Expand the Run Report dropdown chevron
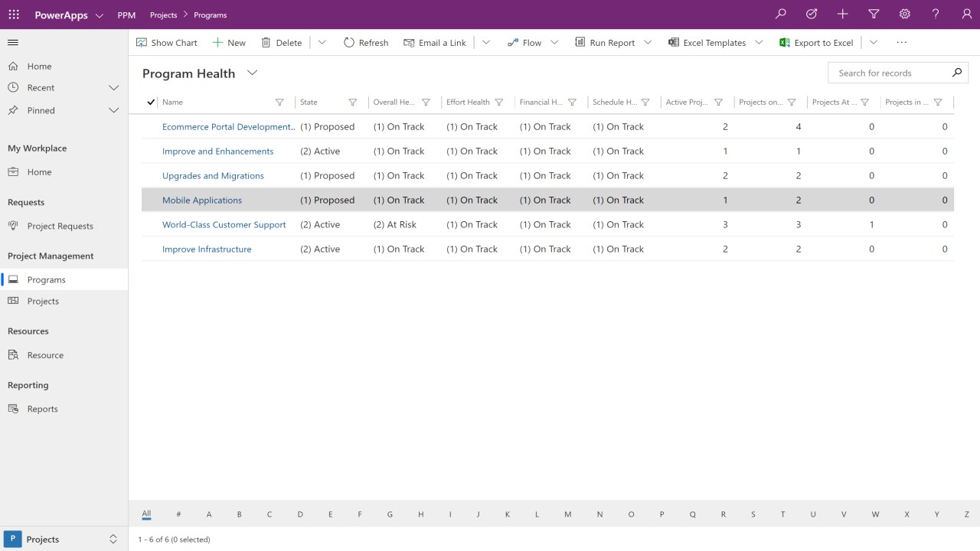Viewport: 980px width, 551px height. point(648,43)
